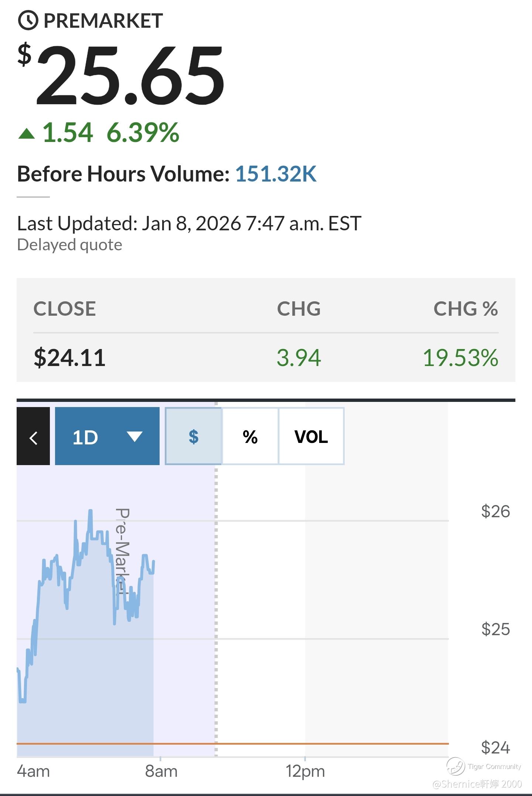Click the rotated Pre-Market label in chart
This screenshot has width=532, height=796.
coord(123,551)
